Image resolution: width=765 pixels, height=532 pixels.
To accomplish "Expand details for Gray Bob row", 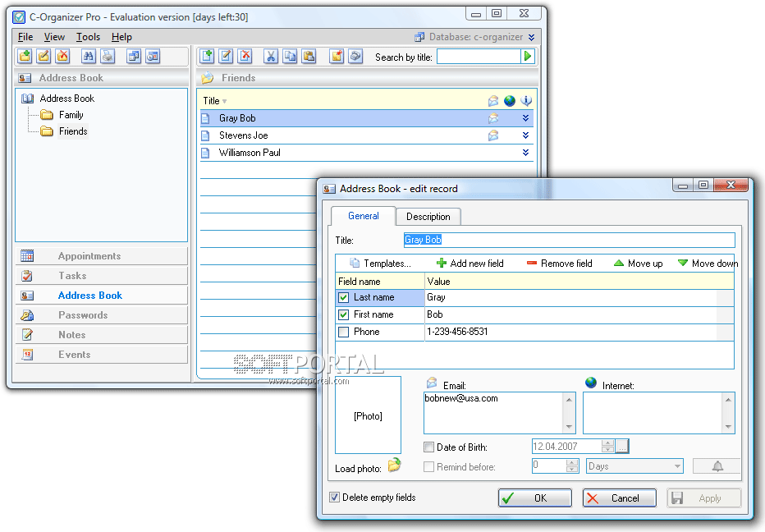I will tap(525, 118).
